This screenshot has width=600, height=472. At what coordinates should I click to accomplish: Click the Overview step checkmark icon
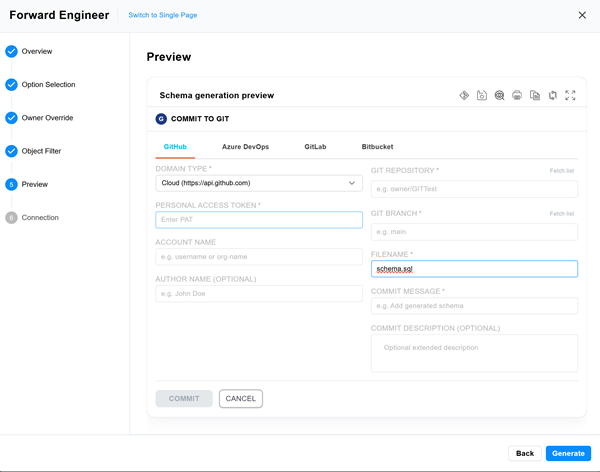[x=11, y=51]
